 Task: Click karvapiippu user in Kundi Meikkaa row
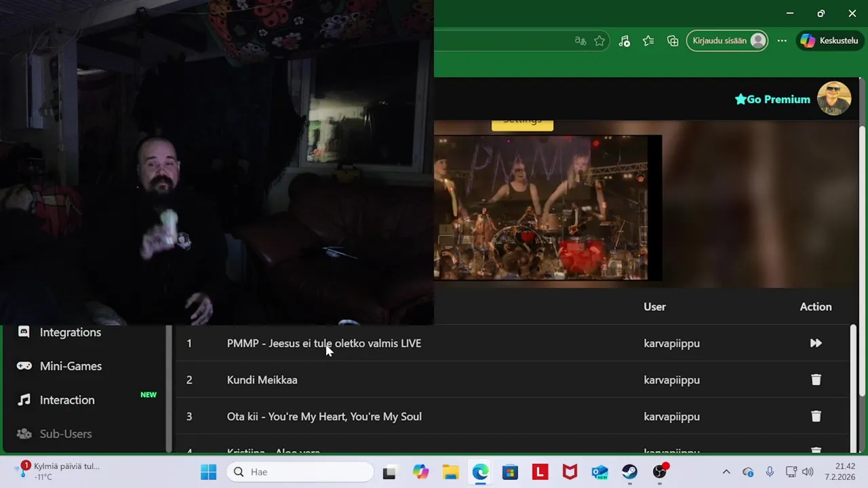[671, 380]
